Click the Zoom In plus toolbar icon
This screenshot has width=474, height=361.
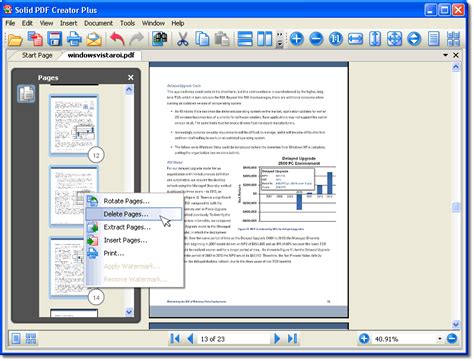tap(297, 39)
